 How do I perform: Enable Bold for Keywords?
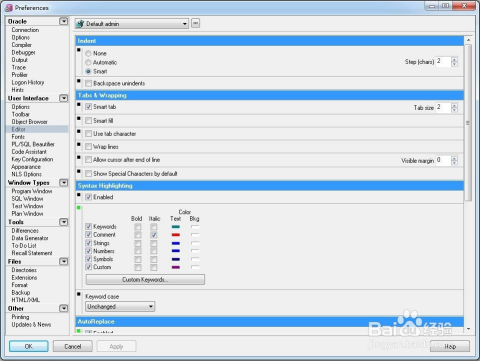coord(137,227)
